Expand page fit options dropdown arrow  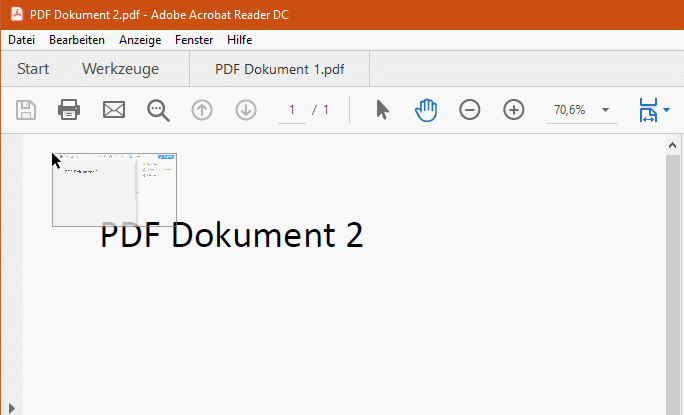tap(667, 110)
